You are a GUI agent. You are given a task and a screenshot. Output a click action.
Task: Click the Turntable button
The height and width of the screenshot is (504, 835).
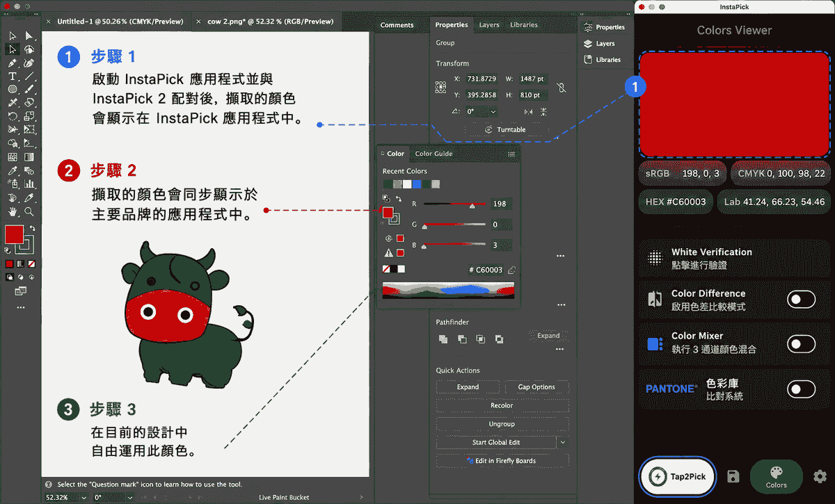point(505,129)
